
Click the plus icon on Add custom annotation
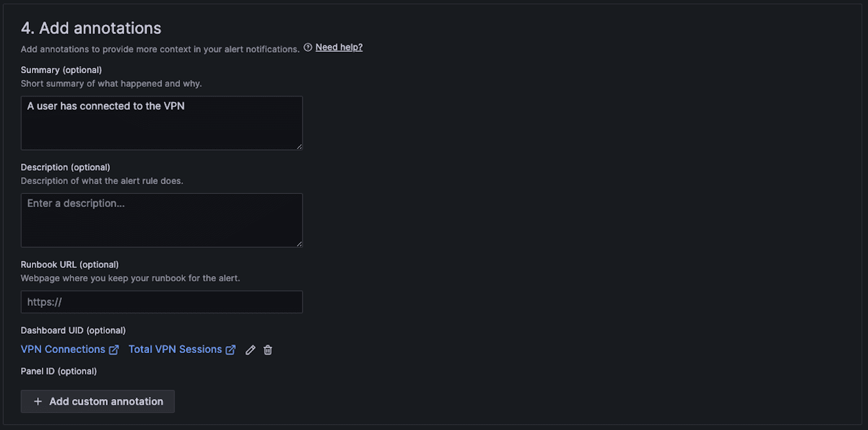37,401
